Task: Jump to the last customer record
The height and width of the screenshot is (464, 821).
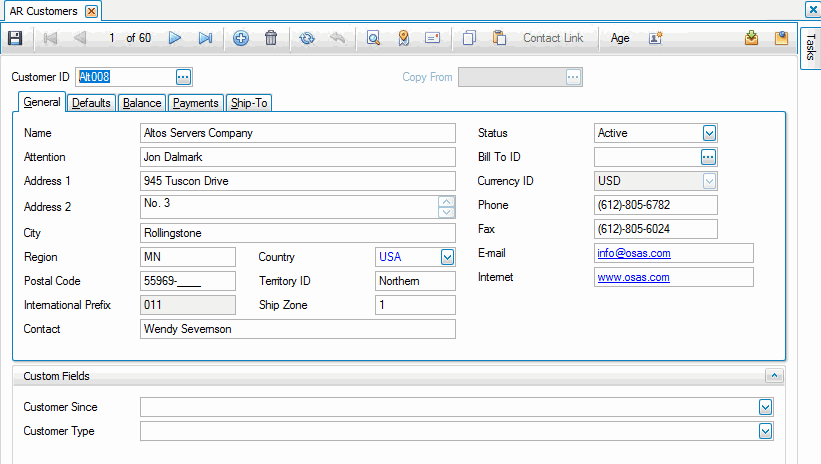Action: point(205,38)
